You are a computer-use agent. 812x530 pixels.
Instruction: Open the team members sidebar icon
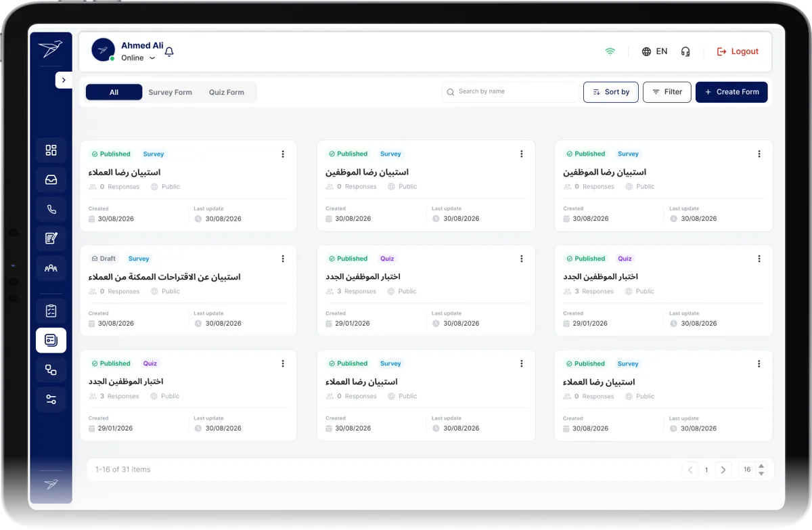tap(51, 268)
